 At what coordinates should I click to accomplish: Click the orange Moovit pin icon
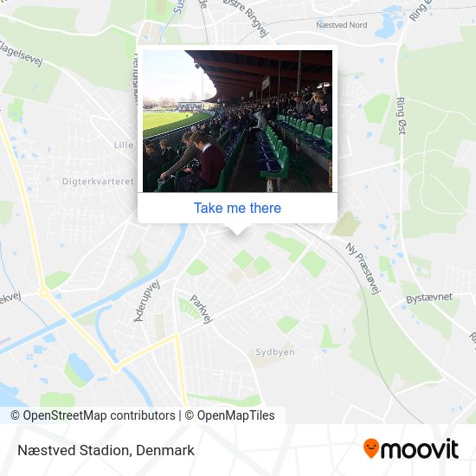[x=371, y=448]
